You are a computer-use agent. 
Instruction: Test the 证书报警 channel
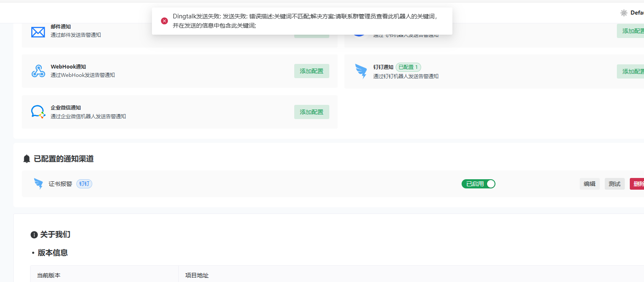tap(615, 184)
